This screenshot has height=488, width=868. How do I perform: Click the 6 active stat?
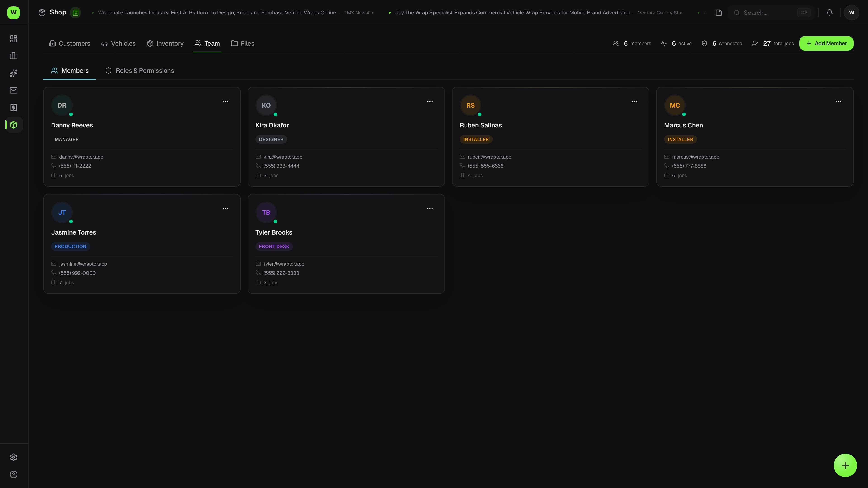pyautogui.click(x=676, y=43)
